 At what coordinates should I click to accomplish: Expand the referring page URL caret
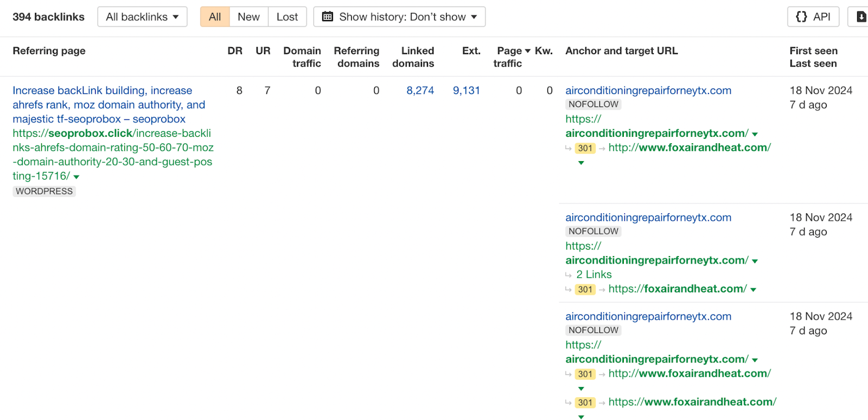pos(76,177)
